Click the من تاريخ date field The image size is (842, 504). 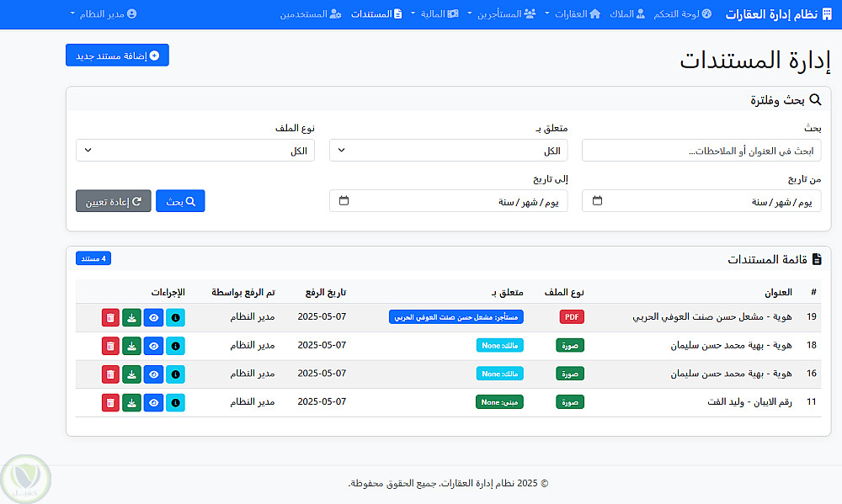[x=701, y=201]
